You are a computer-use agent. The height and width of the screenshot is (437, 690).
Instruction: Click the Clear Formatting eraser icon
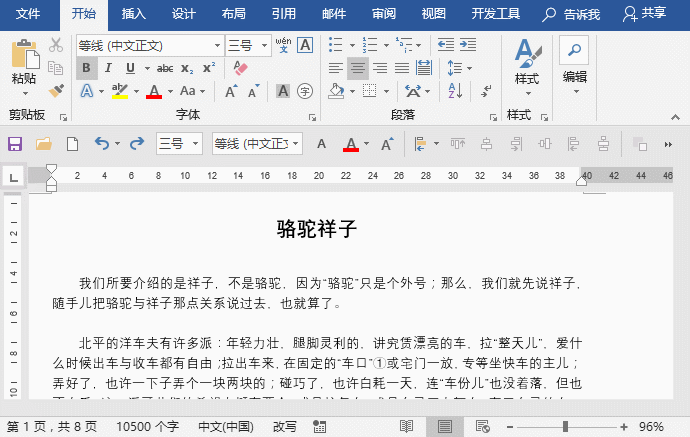[x=239, y=68]
